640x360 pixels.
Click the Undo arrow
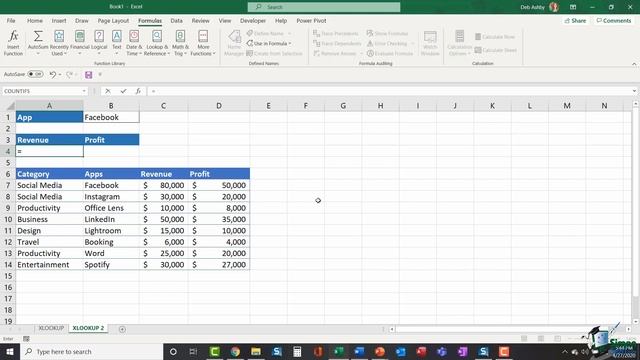tap(52, 74)
